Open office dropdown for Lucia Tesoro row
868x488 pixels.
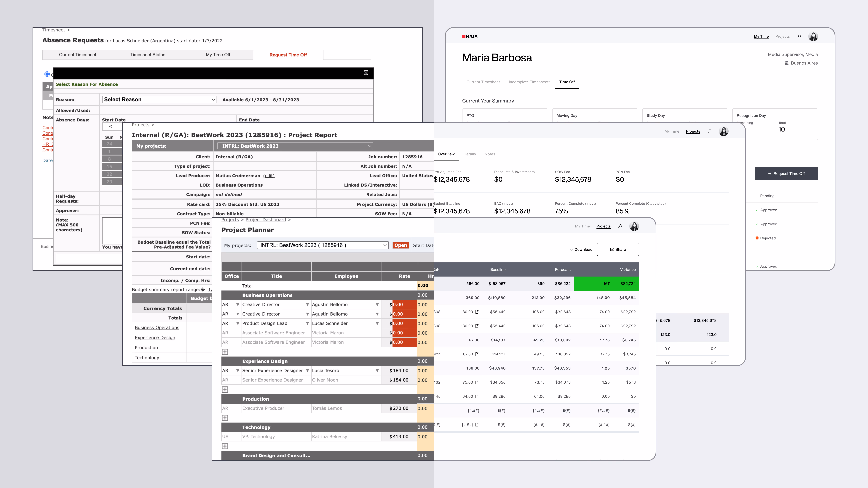238,370
